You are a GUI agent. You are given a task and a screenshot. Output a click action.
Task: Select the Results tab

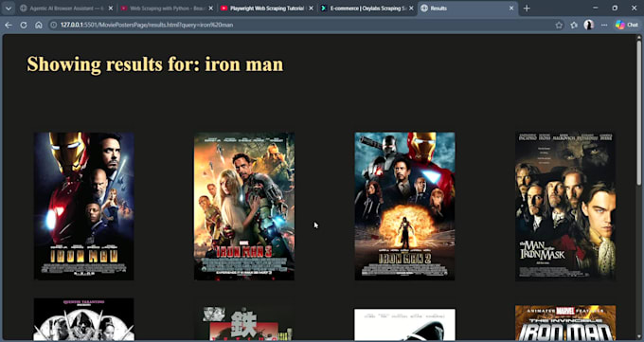point(468,9)
